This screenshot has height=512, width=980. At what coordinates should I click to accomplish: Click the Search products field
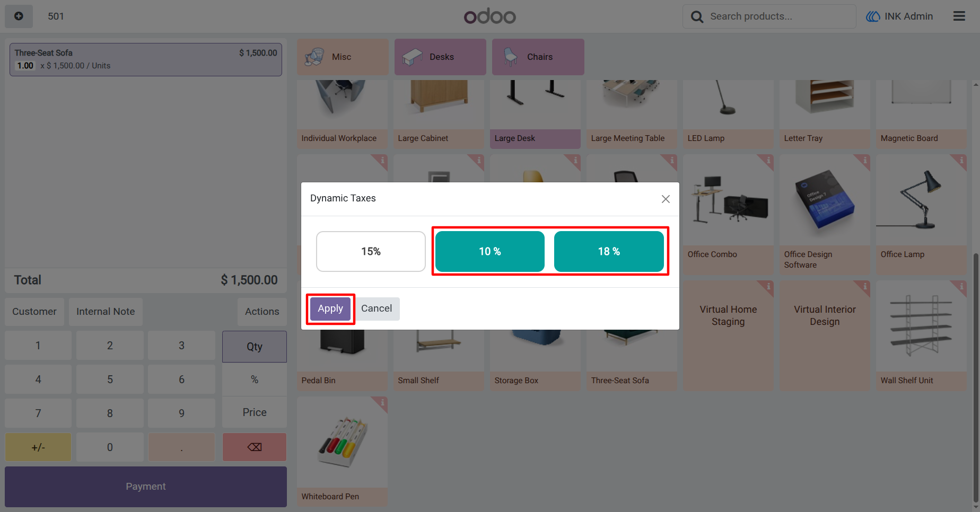(x=769, y=16)
